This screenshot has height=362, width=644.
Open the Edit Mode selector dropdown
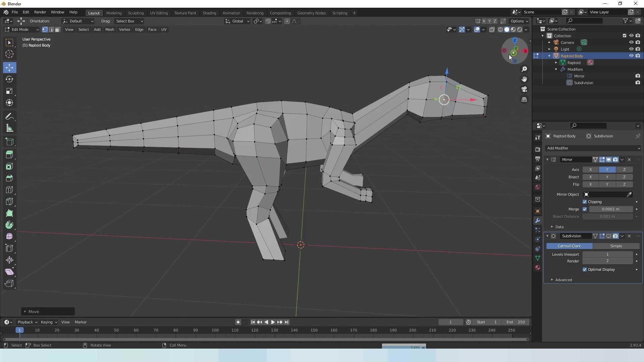[x=21, y=29]
